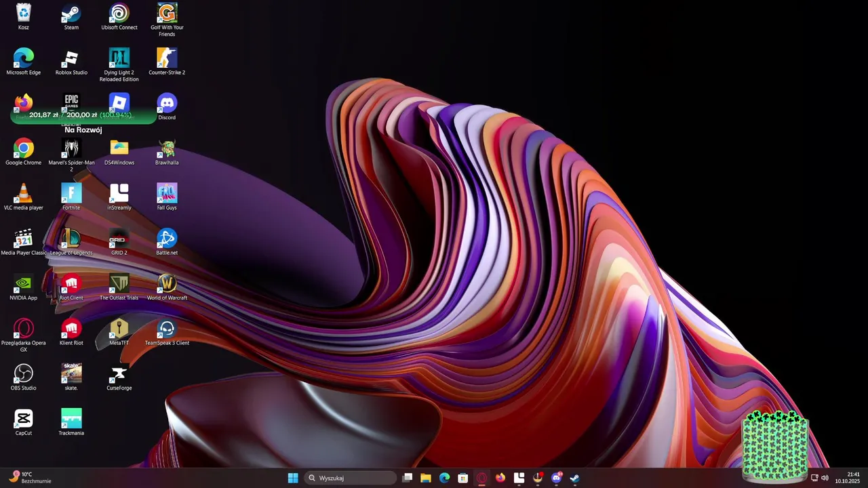The width and height of the screenshot is (868, 488).
Task: Select the Firefox desktop shortcut icon
Action: pyautogui.click(x=24, y=103)
